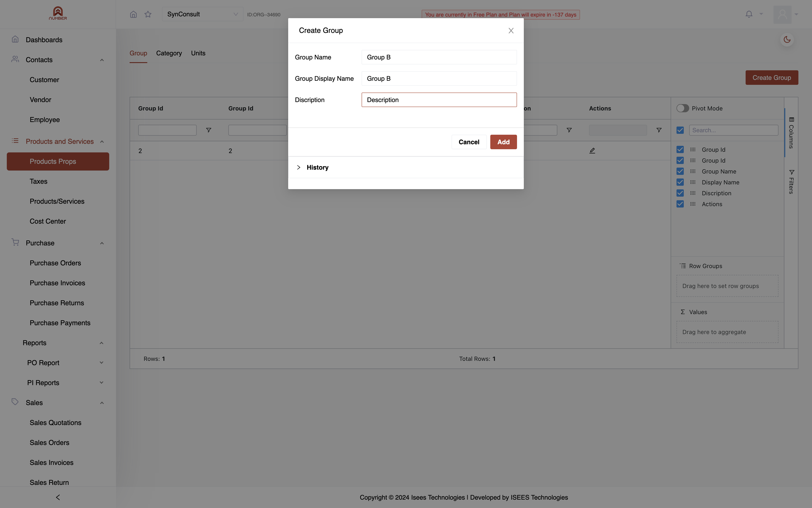Click the edit pencil in row 2
This screenshot has height=508, width=812.
(x=592, y=151)
